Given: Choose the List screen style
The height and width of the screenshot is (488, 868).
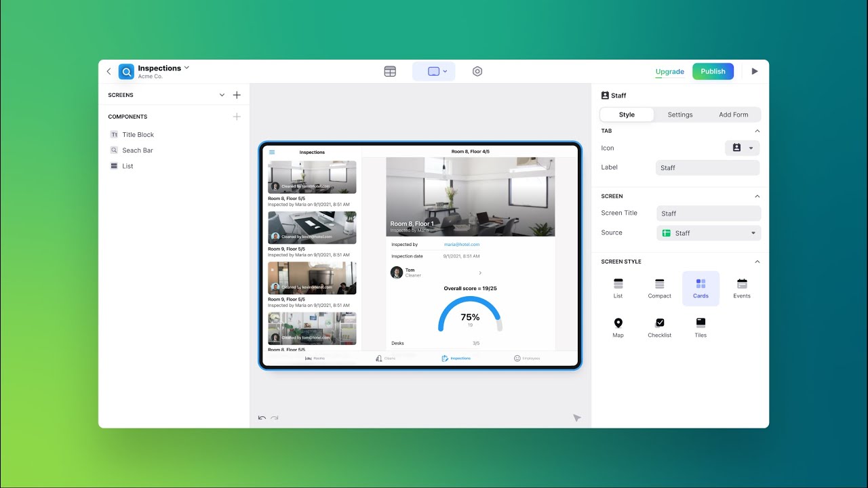Looking at the screenshot, I should tap(618, 289).
